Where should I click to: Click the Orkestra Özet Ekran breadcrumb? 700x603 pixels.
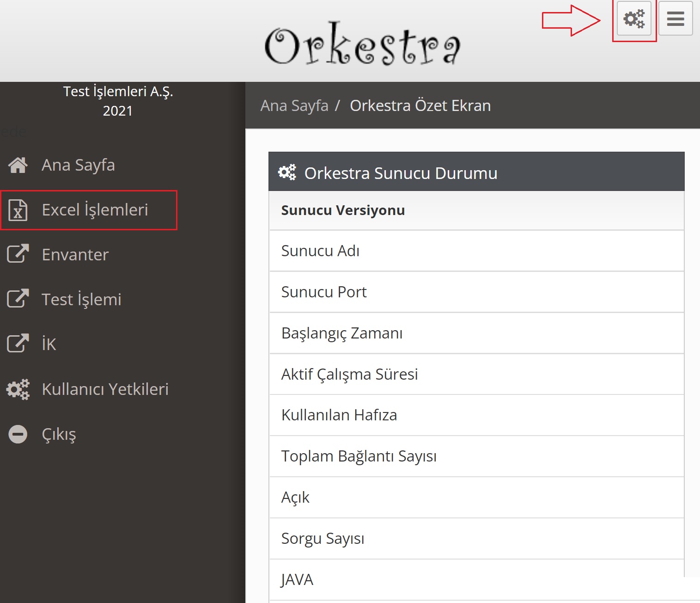tap(420, 105)
